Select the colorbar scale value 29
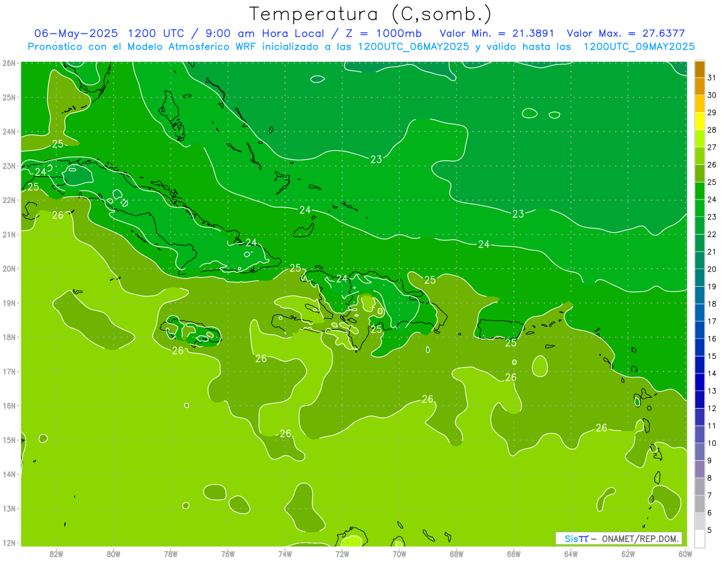Viewport: 728px width, 562px height. 712,113
